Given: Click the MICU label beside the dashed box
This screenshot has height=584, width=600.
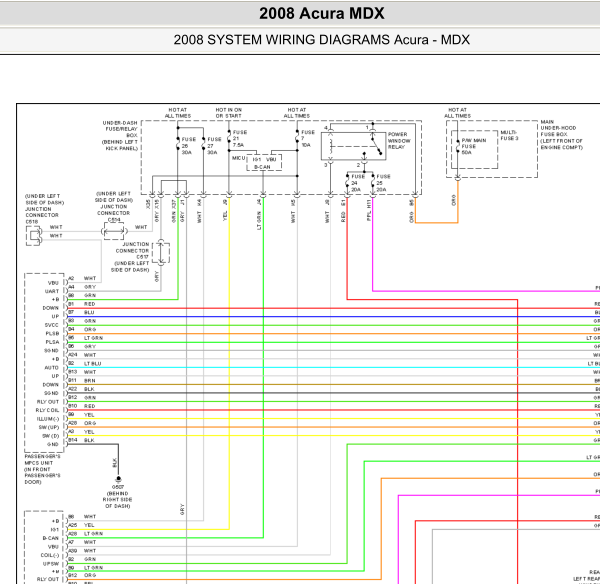Looking at the screenshot, I should click(238, 158).
